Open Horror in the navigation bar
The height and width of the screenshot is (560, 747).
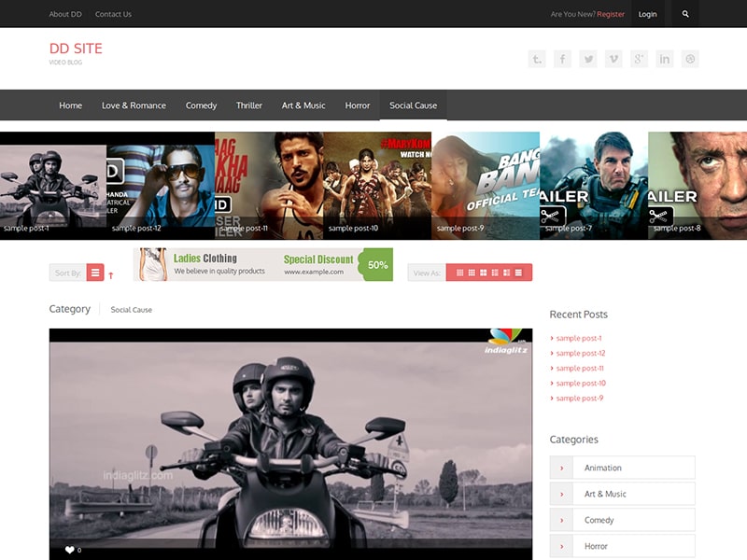click(x=358, y=105)
